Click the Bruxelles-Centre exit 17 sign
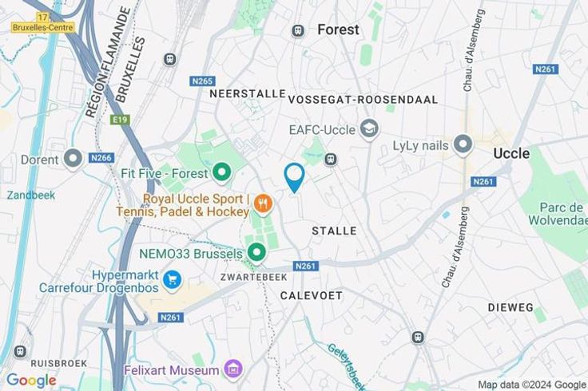 click(43, 23)
